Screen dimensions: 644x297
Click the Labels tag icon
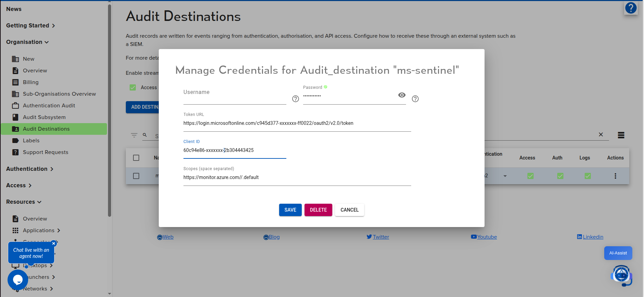[x=15, y=141]
